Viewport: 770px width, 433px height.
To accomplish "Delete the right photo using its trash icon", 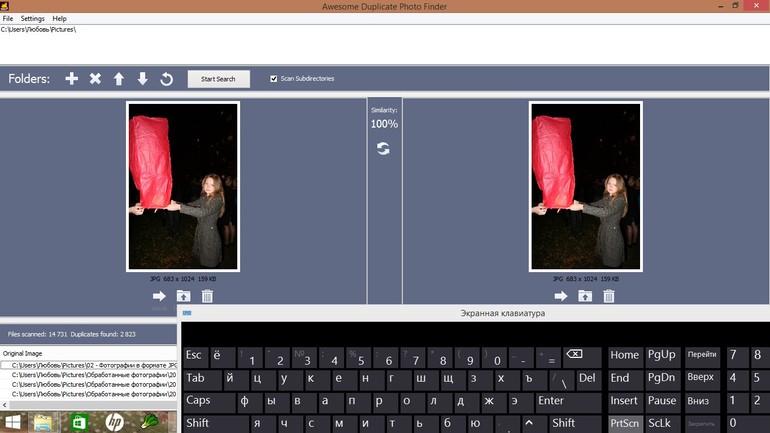I will pyautogui.click(x=608, y=296).
